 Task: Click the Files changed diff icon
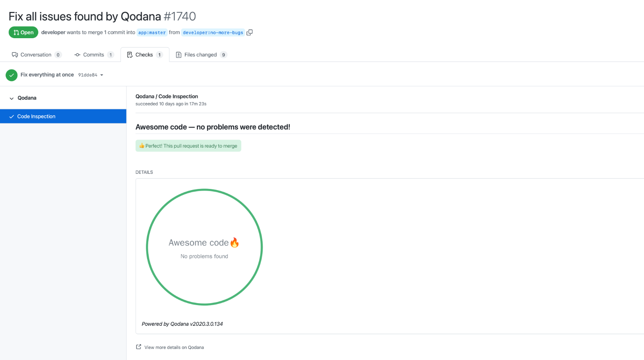click(179, 54)
